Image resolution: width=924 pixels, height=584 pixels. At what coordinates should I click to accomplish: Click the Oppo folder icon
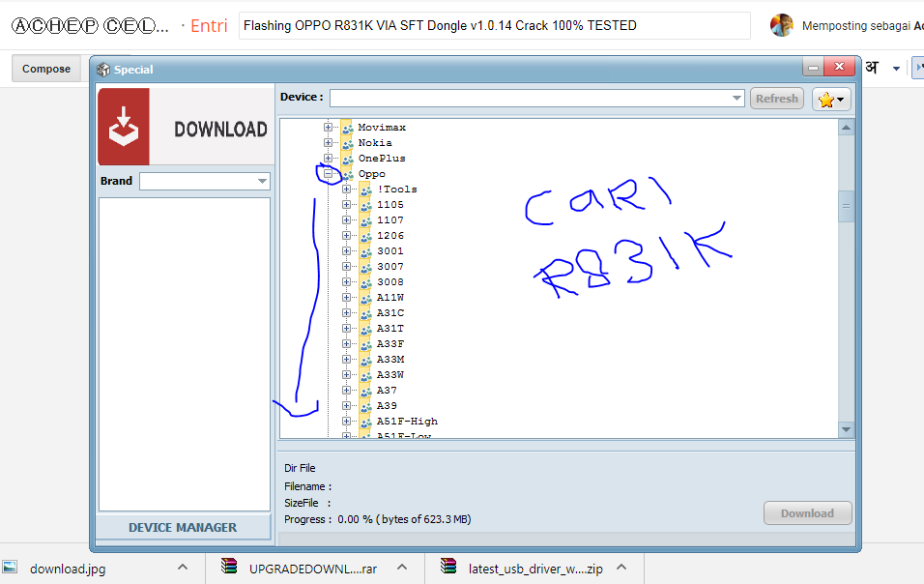(347, 174)
